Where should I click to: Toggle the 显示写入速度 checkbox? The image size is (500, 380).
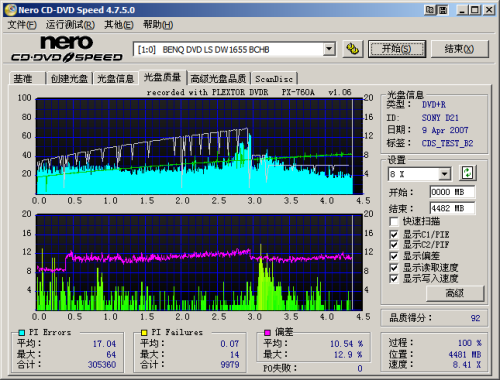(x=394, y=278)
